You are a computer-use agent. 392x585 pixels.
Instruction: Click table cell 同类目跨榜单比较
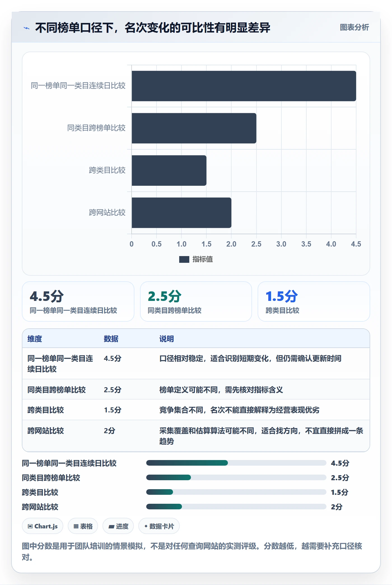[57, 390]
